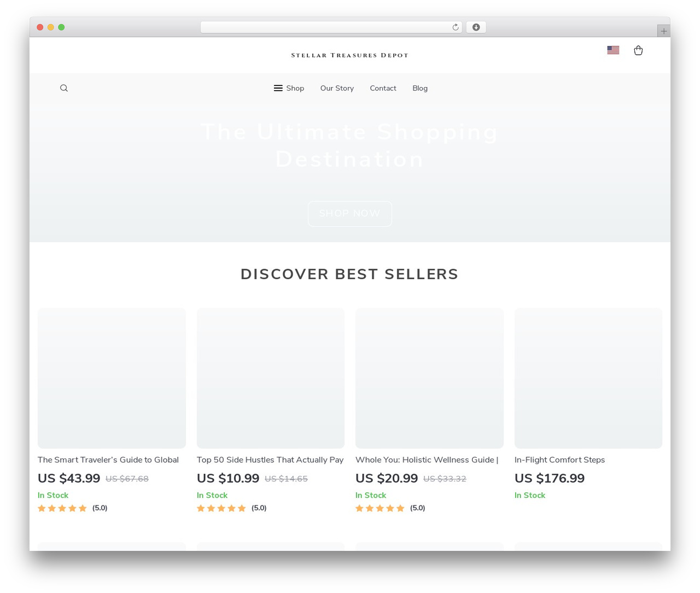Click the crossed-out US $33.32 price
The height and width of the screenshot is (593, 700).
pos(445,479)
